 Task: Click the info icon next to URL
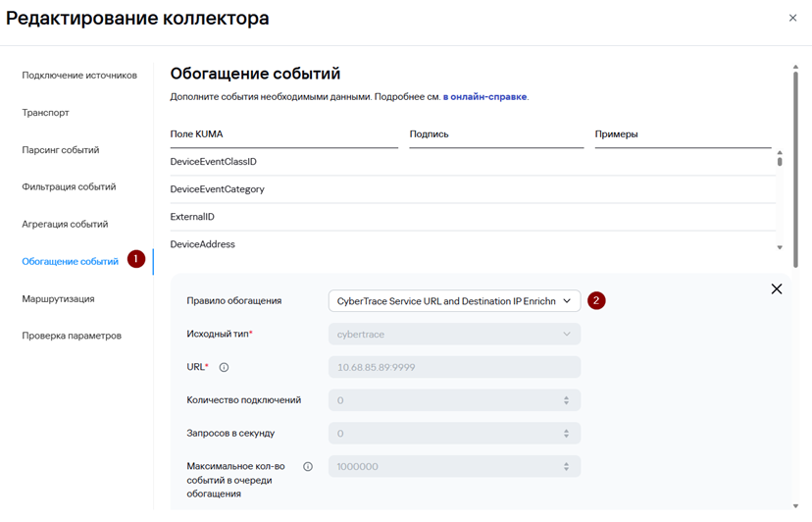click(x=224, y=368)
